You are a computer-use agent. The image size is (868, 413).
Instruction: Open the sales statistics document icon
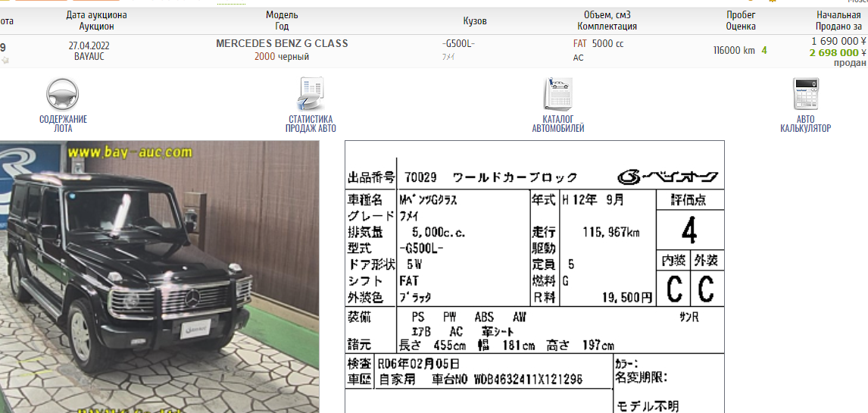tap(311, 94)
